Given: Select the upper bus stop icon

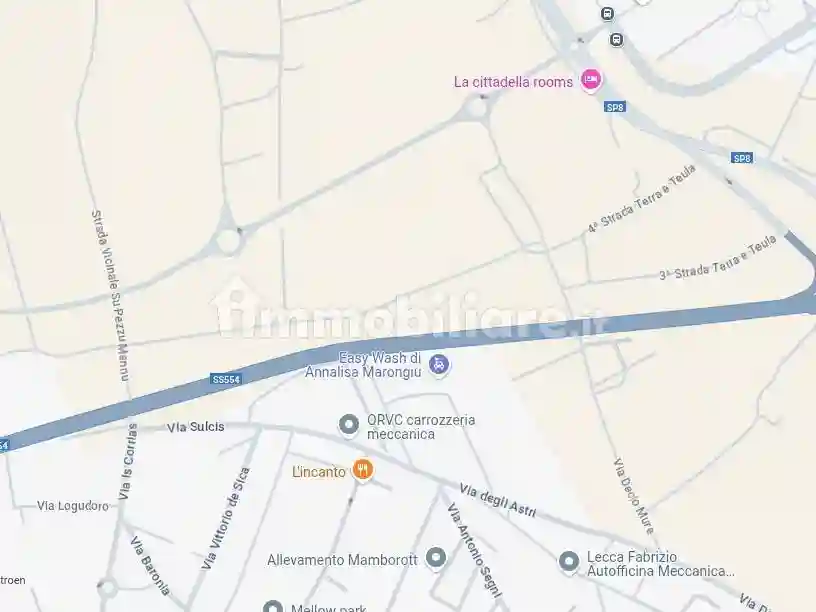Looking at the screenshot, I should pos(607,14).
